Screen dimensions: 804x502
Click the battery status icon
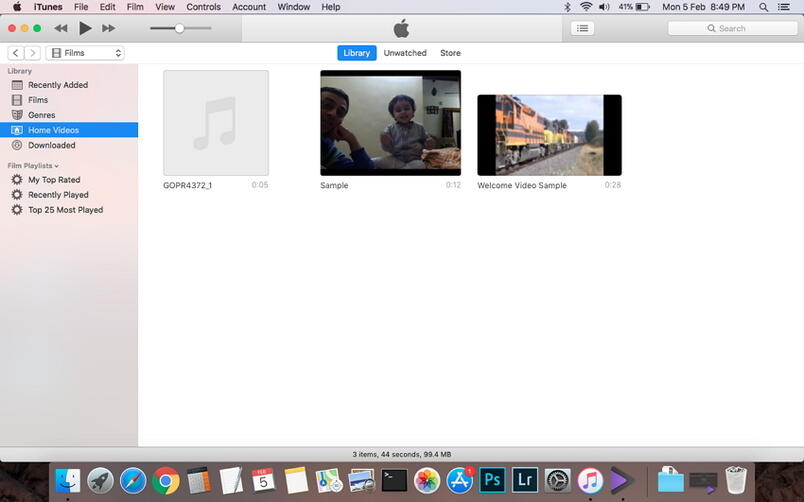pyautogui.click(x=643, y=7)
